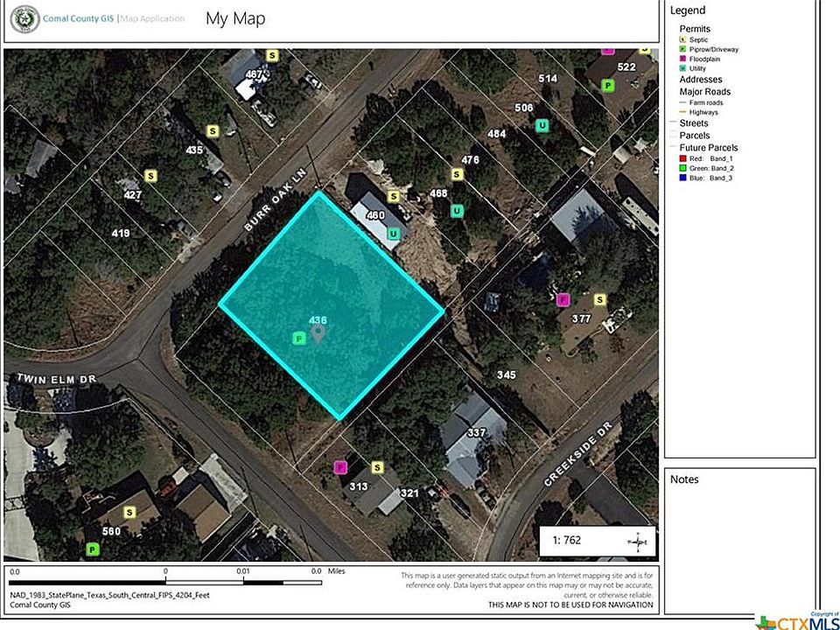Click the utility marker below address 460
The height and width of the screenshot is (630, 840).
pos(394,234)
